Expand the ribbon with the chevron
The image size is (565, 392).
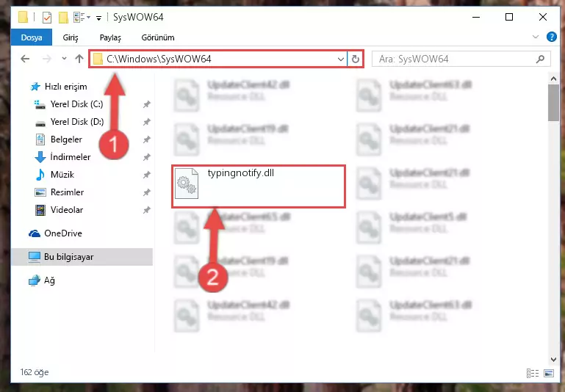[536, 37]
